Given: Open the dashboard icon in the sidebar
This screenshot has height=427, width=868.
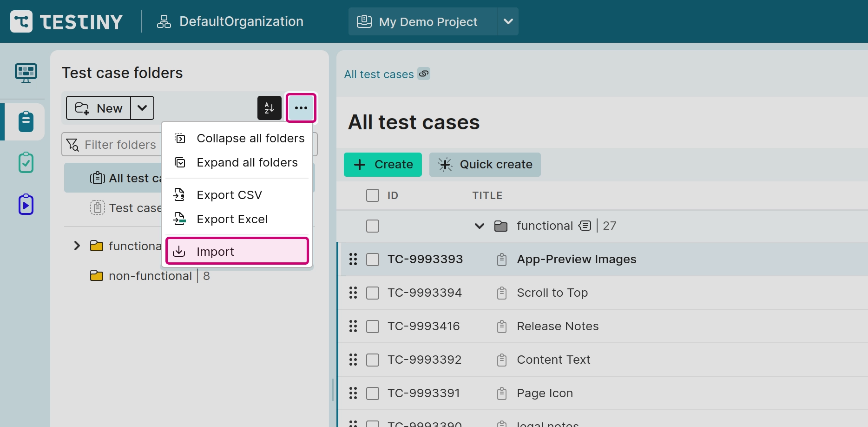Looking at the screenshot, I should pos(26,73).
